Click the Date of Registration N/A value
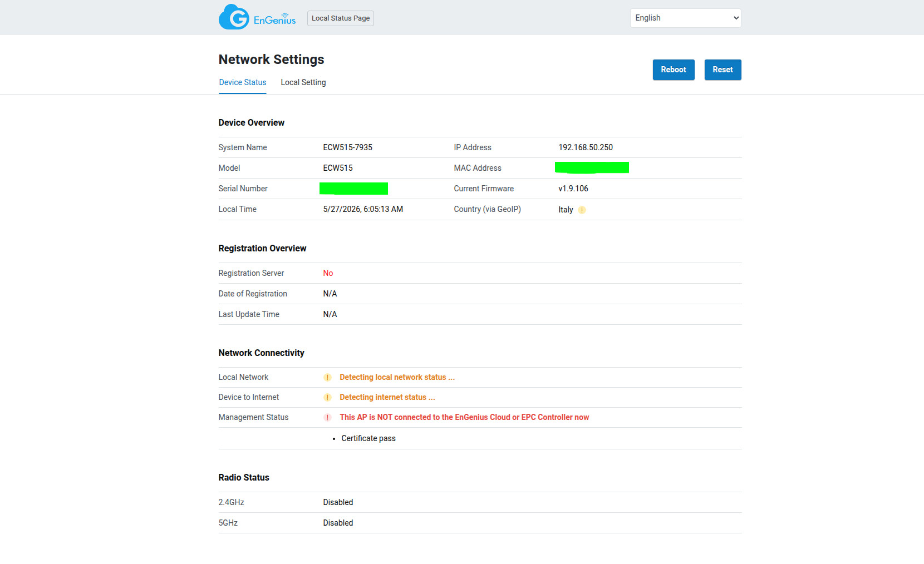Viewport: 924px width, 564px height. [x=330, y=294]
